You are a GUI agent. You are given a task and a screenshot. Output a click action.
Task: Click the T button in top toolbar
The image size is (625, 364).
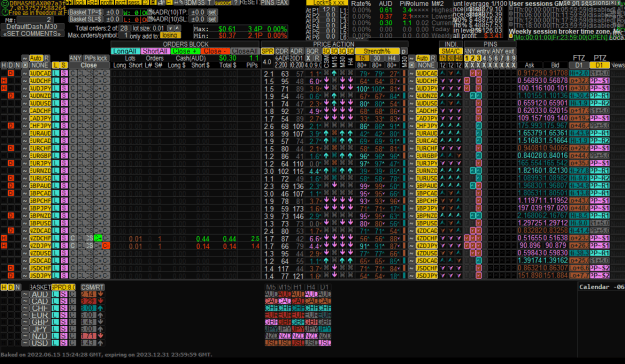tap(209, 2)
